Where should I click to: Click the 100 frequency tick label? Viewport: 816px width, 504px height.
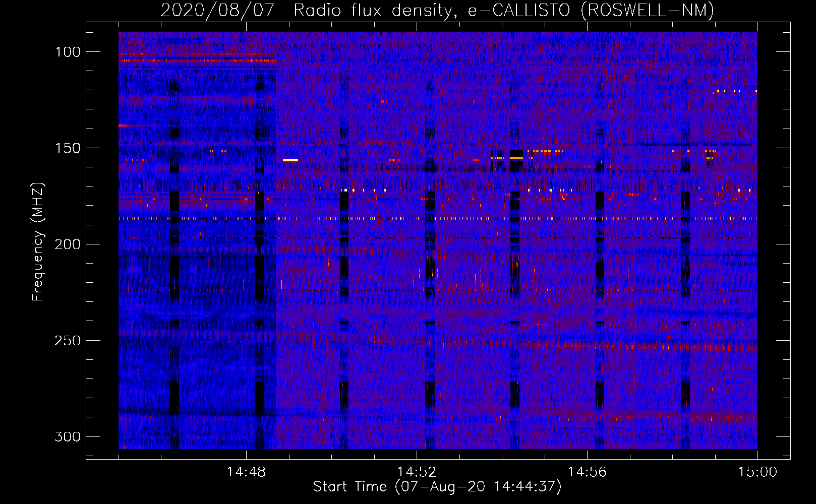pyautogui.click(x=68, y=52)
